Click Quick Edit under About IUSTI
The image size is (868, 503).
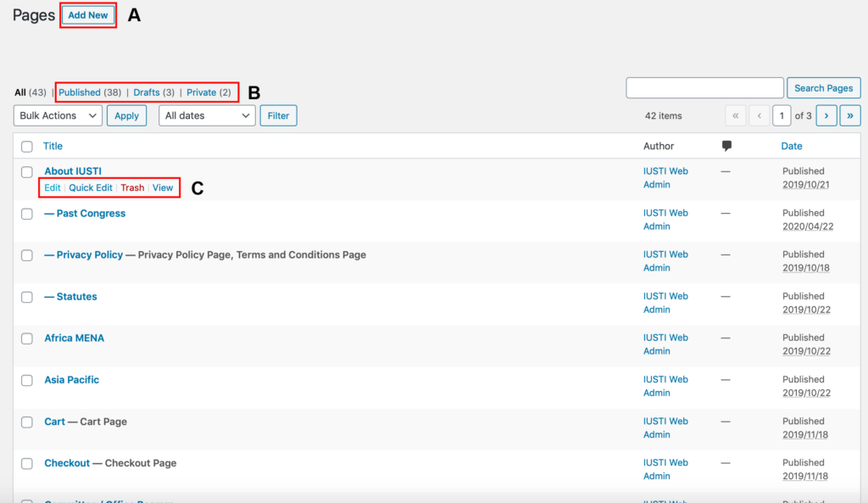[90, 187]
